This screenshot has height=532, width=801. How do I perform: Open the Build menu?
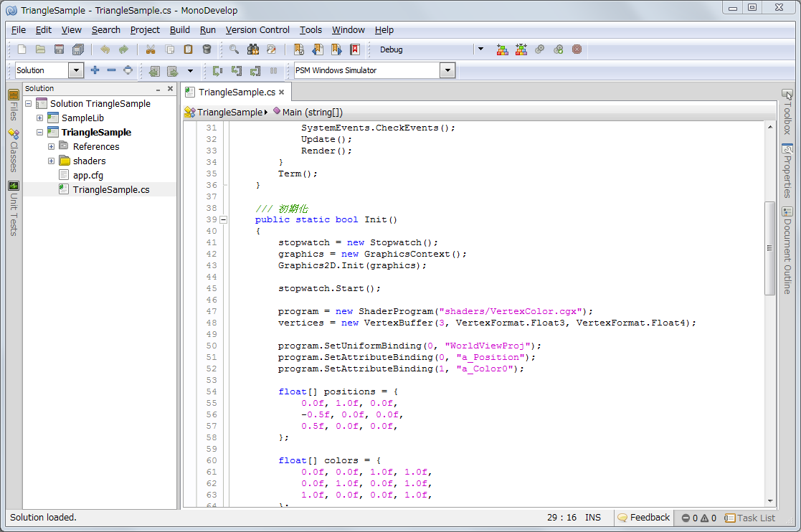179,29
